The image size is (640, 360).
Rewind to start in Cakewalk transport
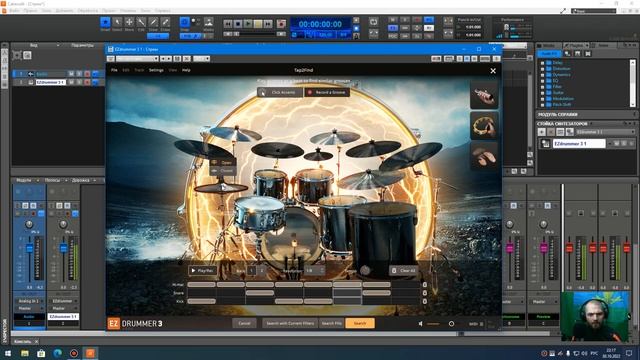pyautogui.click(x=228, y=24)
